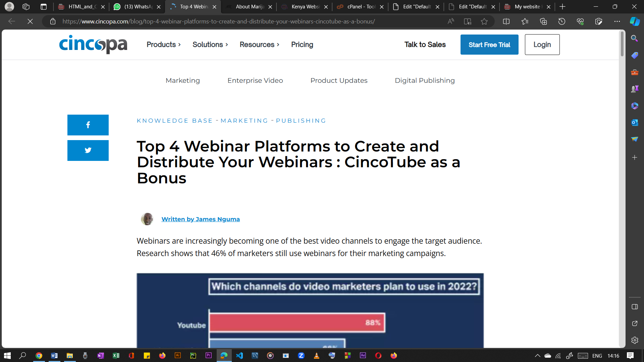Switch to Kenya Website tab
644x362 pixels.
305,6
